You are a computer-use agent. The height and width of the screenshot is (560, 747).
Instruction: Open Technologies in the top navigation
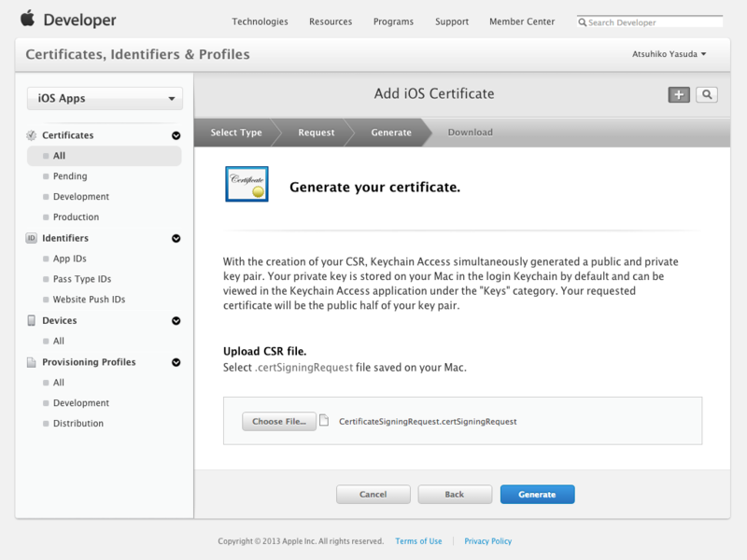tap(261, 21)
